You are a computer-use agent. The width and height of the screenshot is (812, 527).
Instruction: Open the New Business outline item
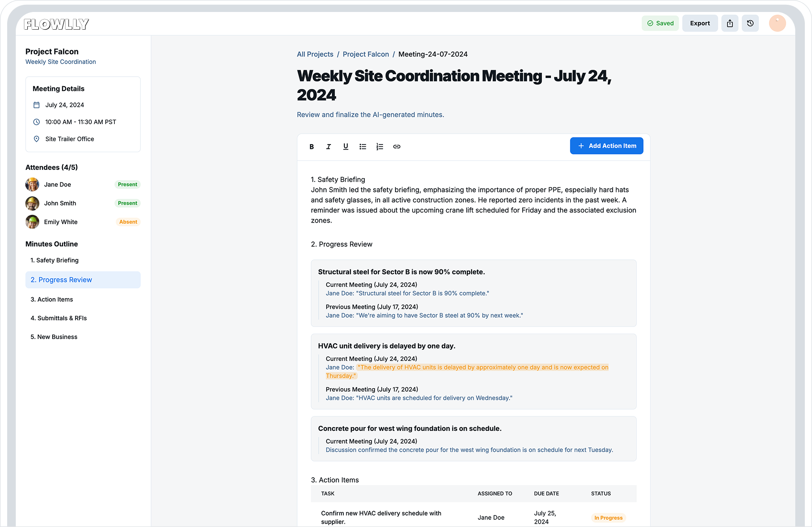[x=54, y=337]
